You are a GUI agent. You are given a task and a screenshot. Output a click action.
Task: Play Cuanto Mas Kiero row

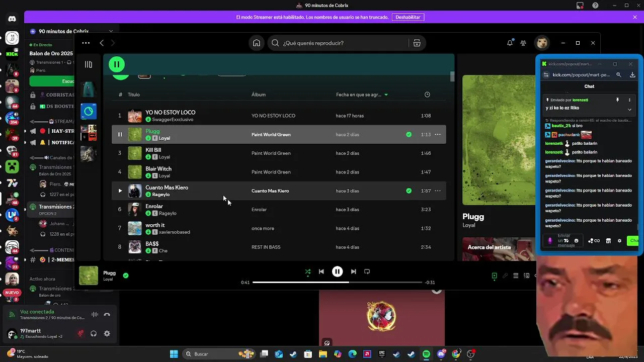[x=120, y=191]
